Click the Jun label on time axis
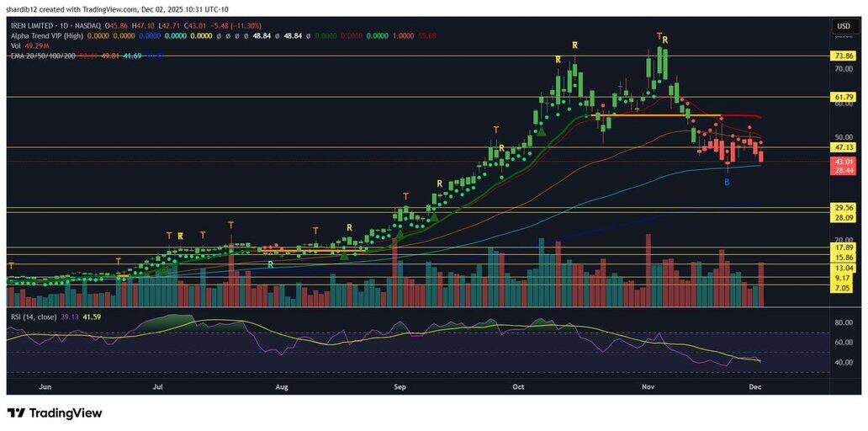The height and width of the screenshot is (431, 868). point(45,387)
